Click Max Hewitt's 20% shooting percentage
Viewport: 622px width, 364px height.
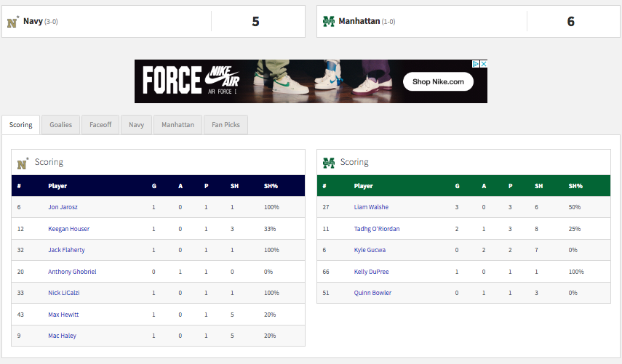tap(270, 315)
